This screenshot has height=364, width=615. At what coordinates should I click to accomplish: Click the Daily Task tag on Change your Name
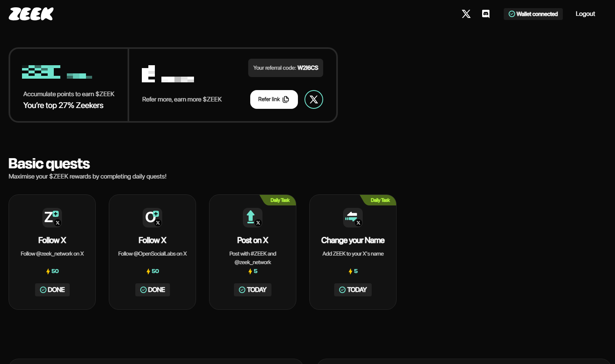click(379, 200)
